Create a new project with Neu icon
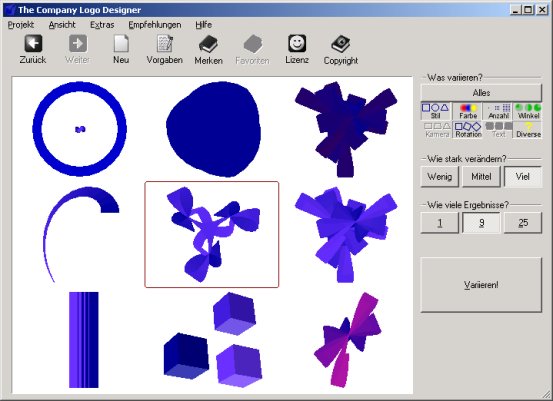553x401 pixels. click(121, 44)
